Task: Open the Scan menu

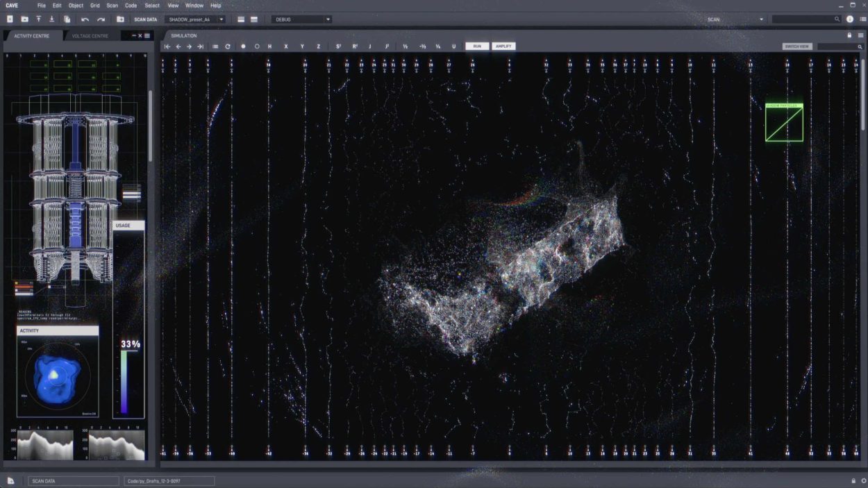Action: pyautogui.click(x=112, y=6)
